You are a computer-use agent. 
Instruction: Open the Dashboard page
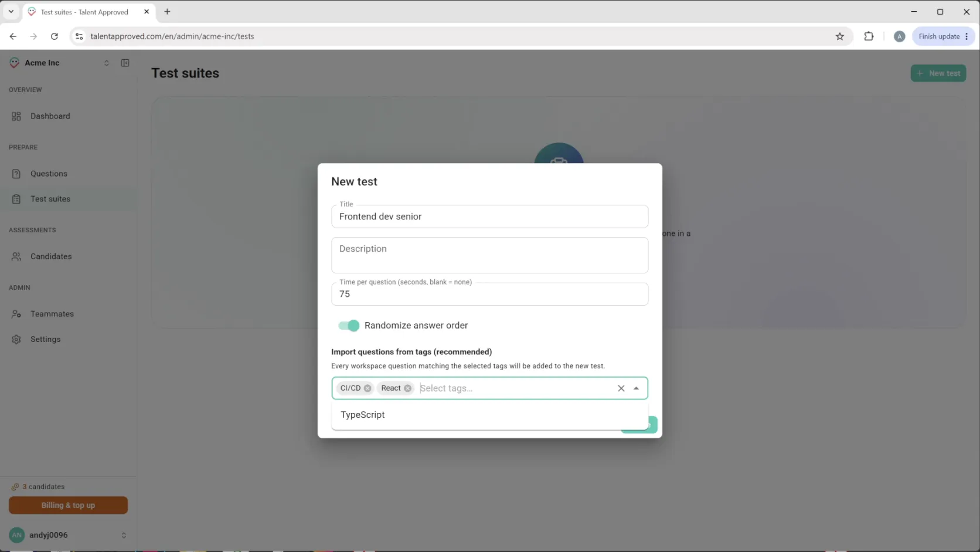(68, 116)
